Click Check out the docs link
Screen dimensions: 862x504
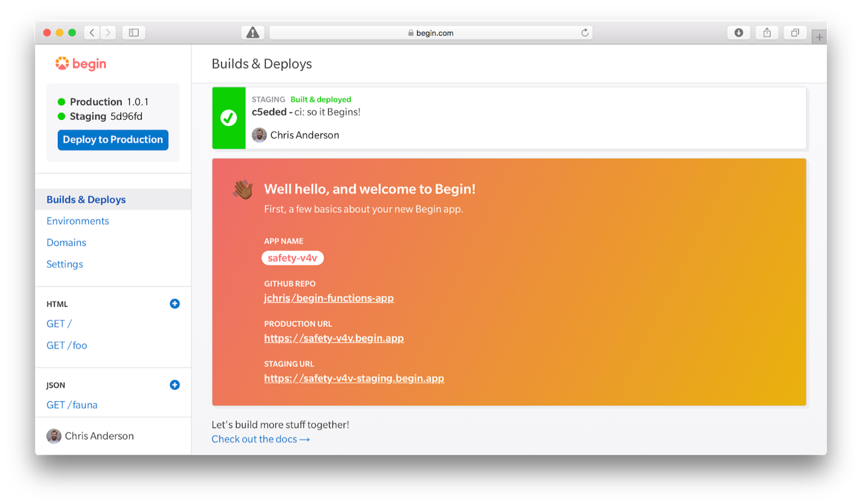(261, 439)
